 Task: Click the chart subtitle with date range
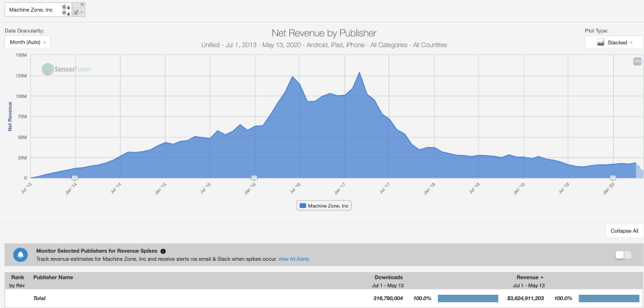tap(324, 45)
